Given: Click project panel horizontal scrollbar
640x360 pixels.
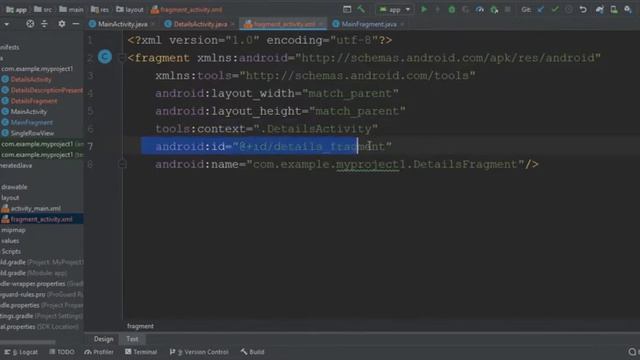Looking at the screenshot, I should [x=28, y=342].
